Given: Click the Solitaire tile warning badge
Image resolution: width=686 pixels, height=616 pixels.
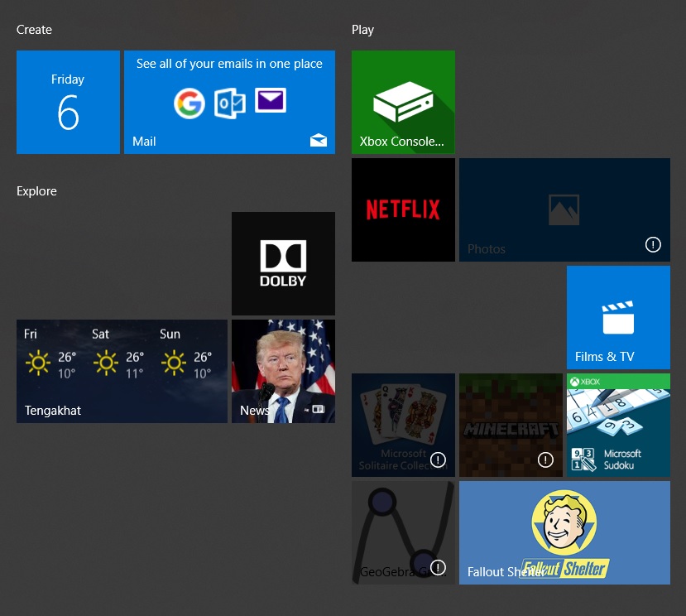Looking at the screenshot, I should pos(438,460).
